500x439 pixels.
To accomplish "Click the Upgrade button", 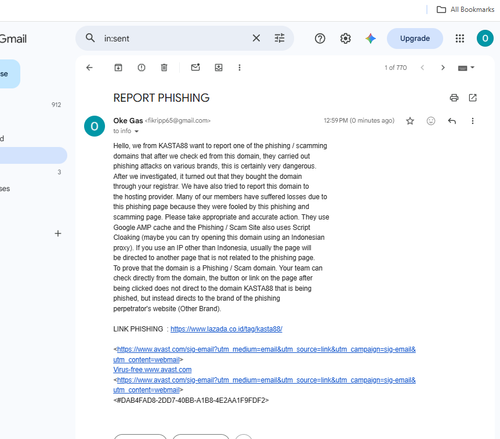I will [415, 39].
